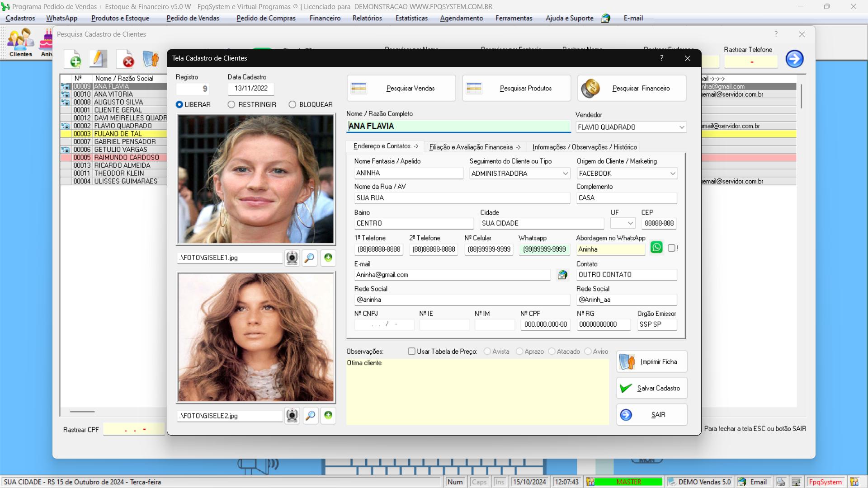Open the UF state dropdown

[x=631, y=223]
